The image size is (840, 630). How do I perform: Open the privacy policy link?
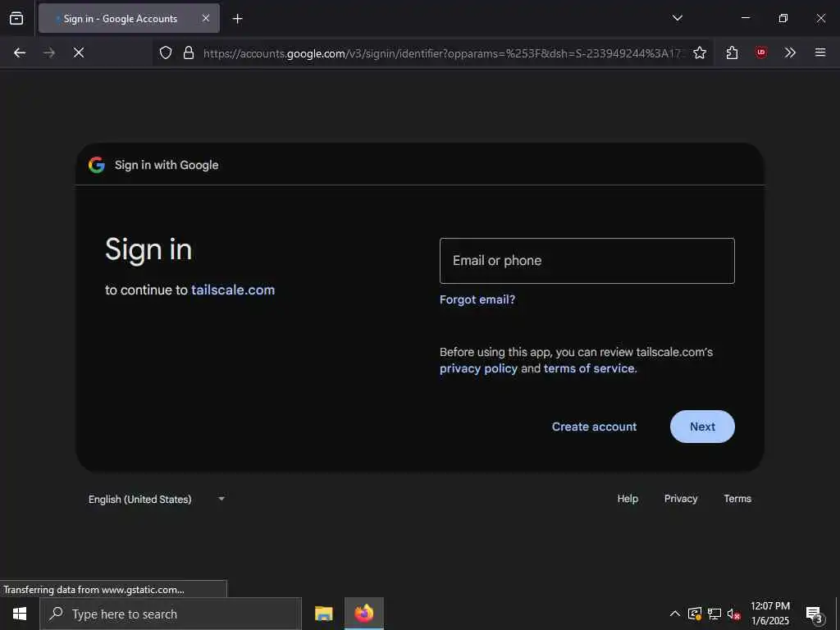pos(478,368)
